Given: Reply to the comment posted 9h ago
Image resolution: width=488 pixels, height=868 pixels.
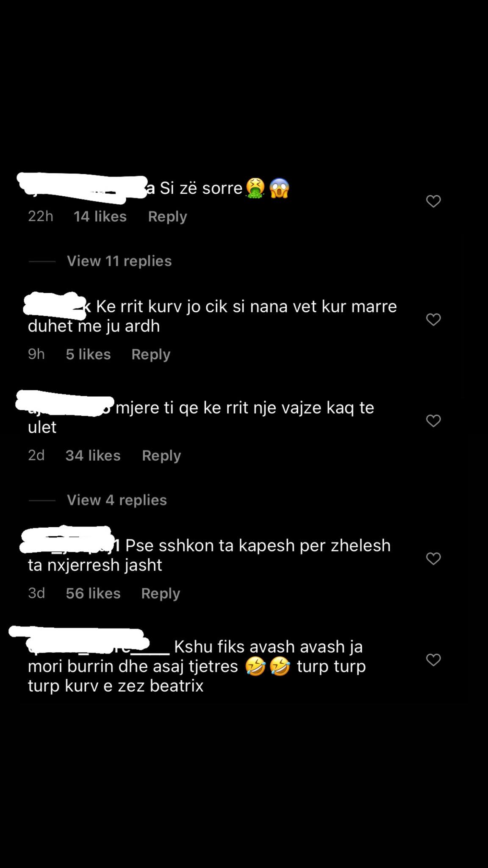Looking at the screenshot, I should (151, 354).
